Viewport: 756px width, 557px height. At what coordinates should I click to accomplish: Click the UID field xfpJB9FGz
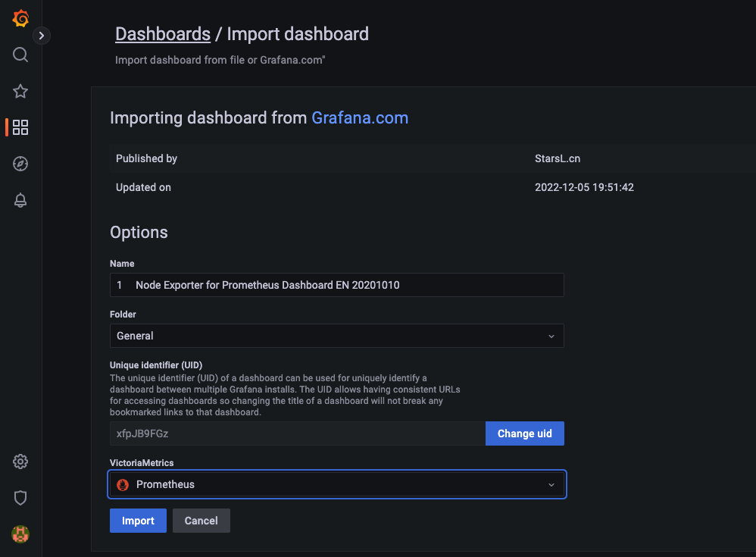point(298,433)
